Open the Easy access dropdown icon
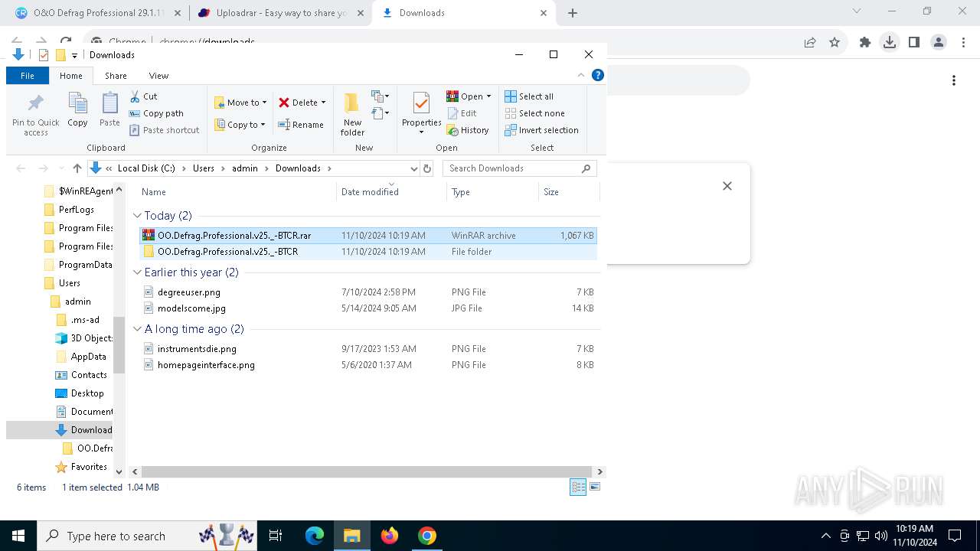Viewport: 980px width, 551px height. coord(381,114)
